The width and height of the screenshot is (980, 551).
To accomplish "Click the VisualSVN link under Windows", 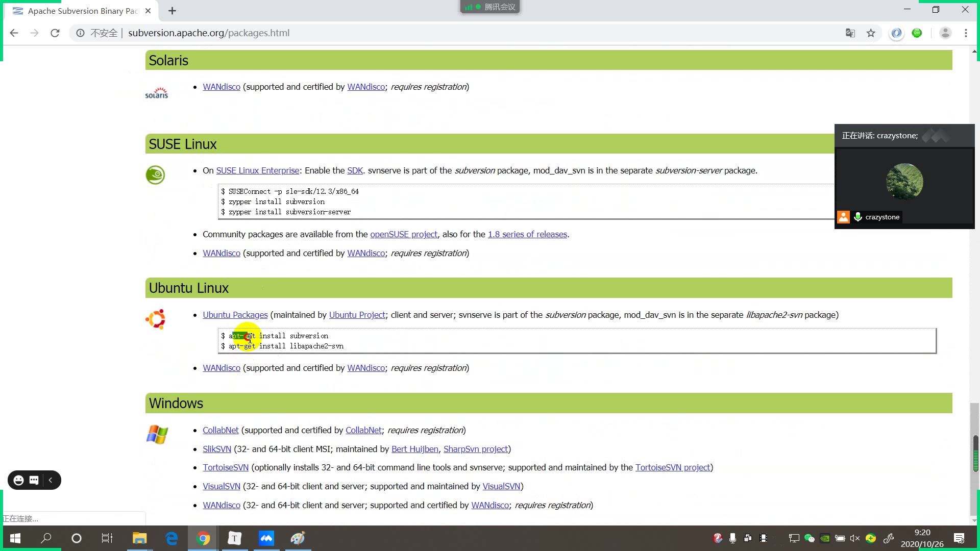I will tap(222, 486).
